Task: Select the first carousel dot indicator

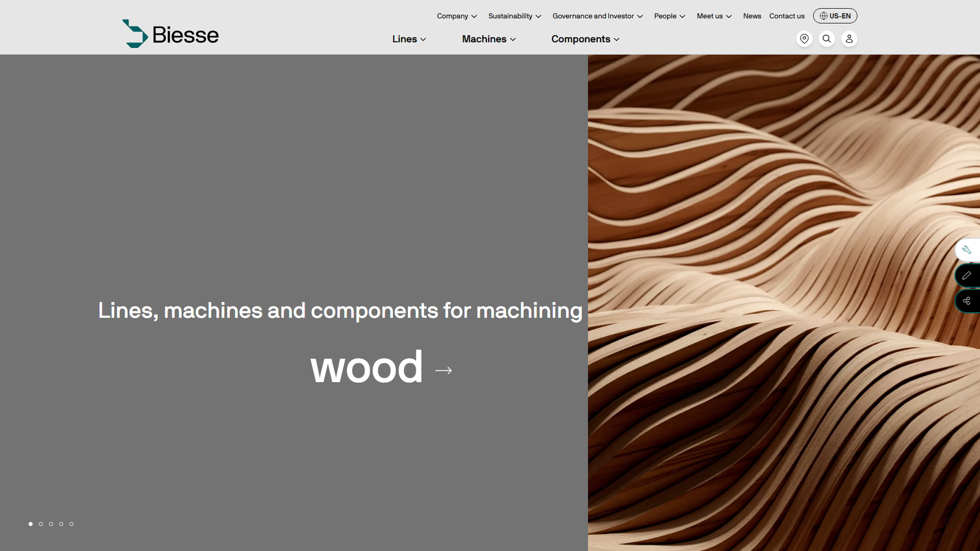Action: pyautogui.click(x=31, y=523)
